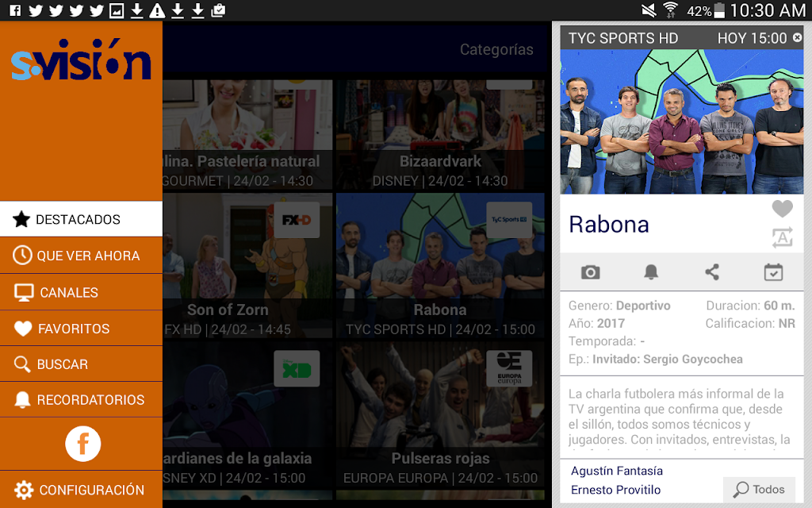This screenshot has height=508, width=812.
Task: Tap the muted sound status icon
Action: click(649, 10)
